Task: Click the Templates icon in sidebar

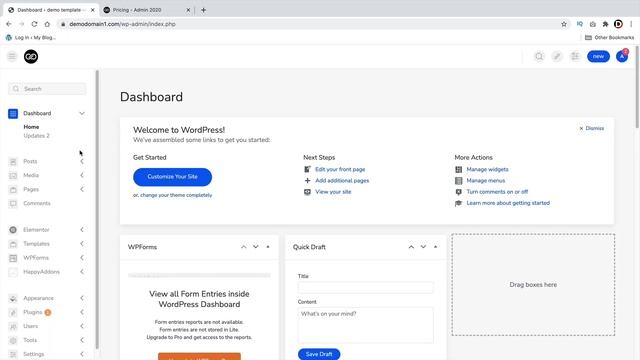Action: coord(13,244)
